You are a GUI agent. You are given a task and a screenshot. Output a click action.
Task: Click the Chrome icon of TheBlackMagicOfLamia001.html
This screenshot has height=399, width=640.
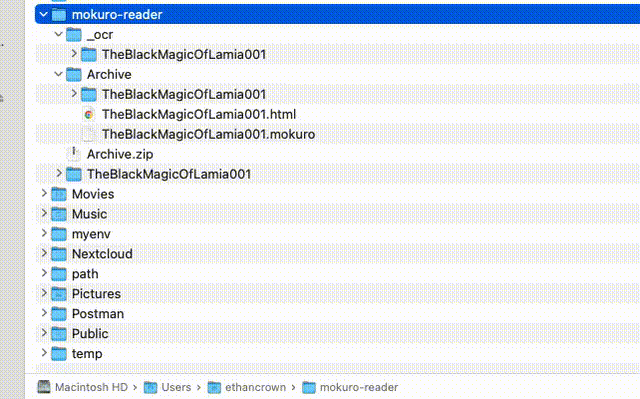point(89,115)
